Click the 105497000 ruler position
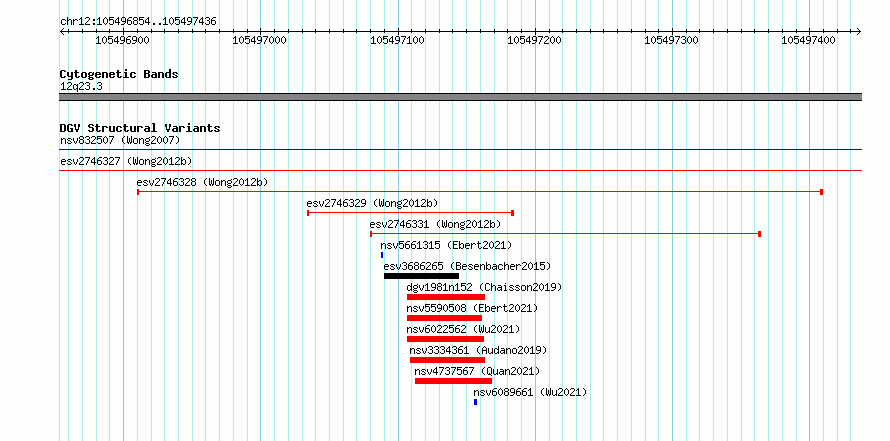The width and height of the screenshot is (890, 441). tap(260, 40)
